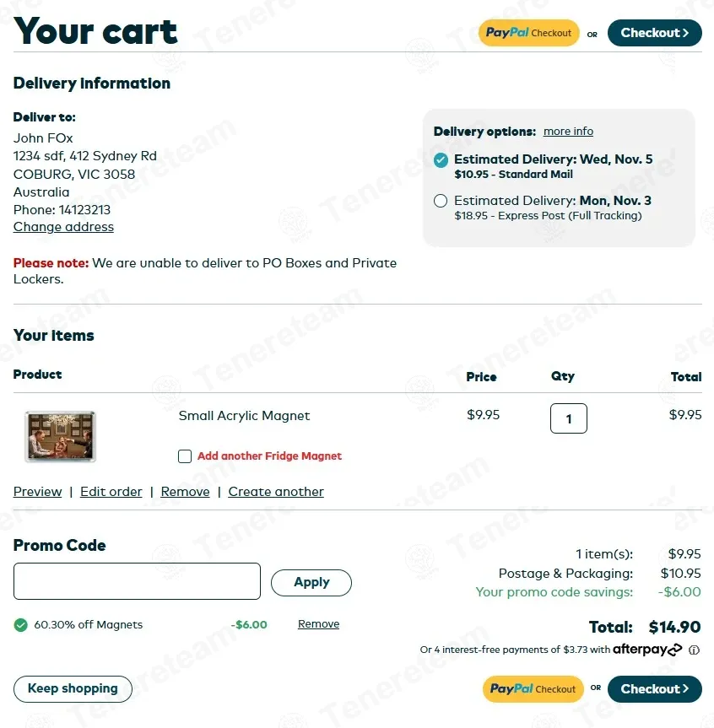Click the Edit order link
Screen dimensions: 714x728
point(111,492)
